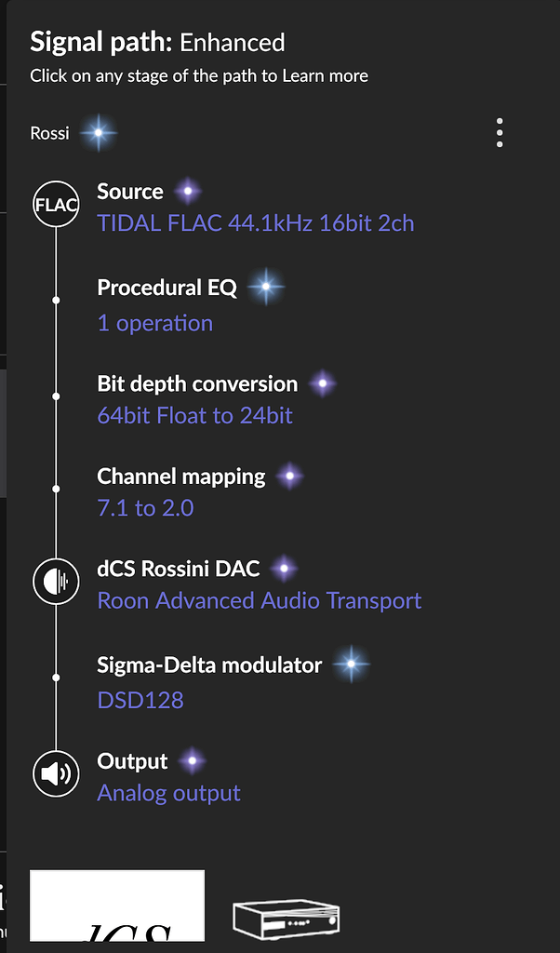Click the 1 operation link under Procedural EQ

[155, 323]
